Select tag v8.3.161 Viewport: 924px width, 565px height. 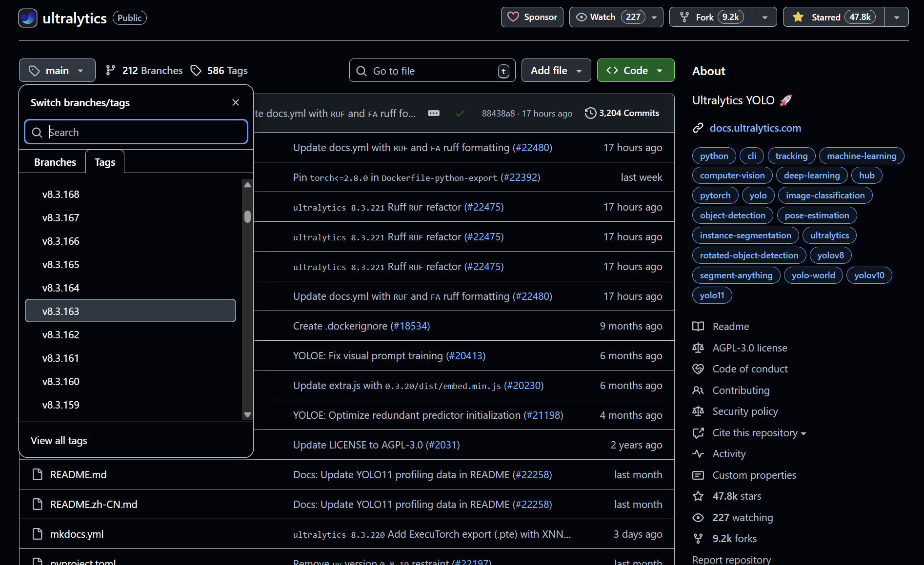click(x=130, y=358)
